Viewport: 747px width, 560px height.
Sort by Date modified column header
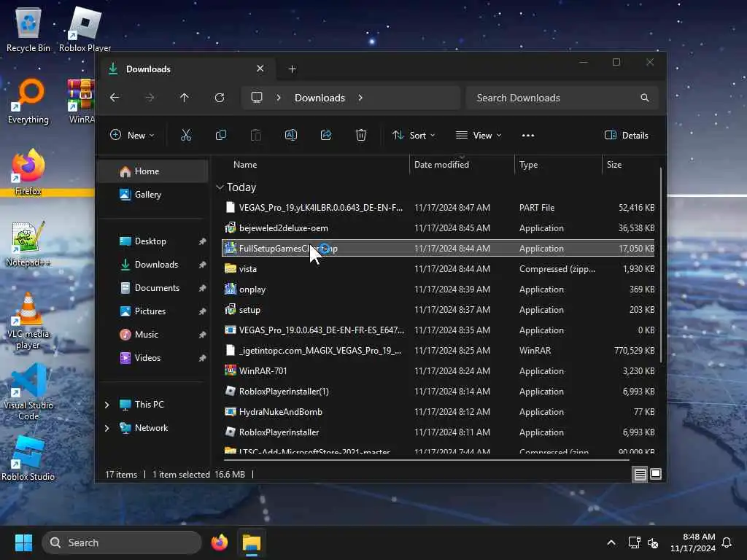pyautogui.click(x=441, y=165)
